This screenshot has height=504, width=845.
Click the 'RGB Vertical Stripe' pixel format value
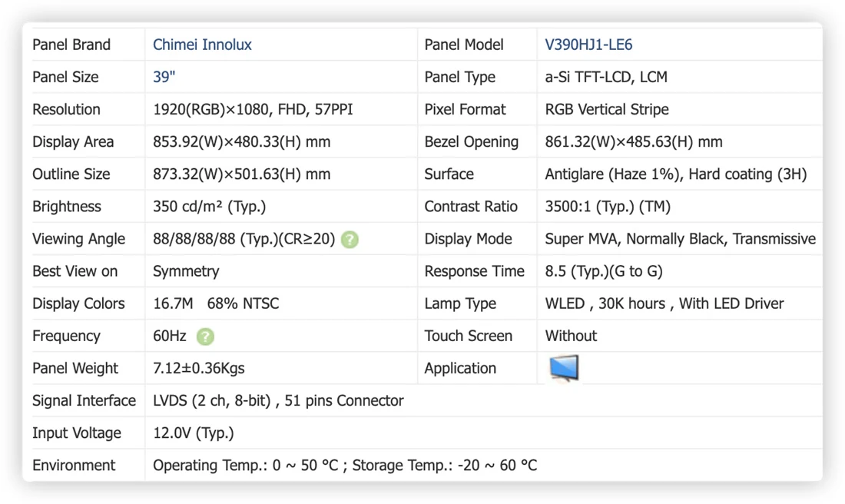click(607, 109)
